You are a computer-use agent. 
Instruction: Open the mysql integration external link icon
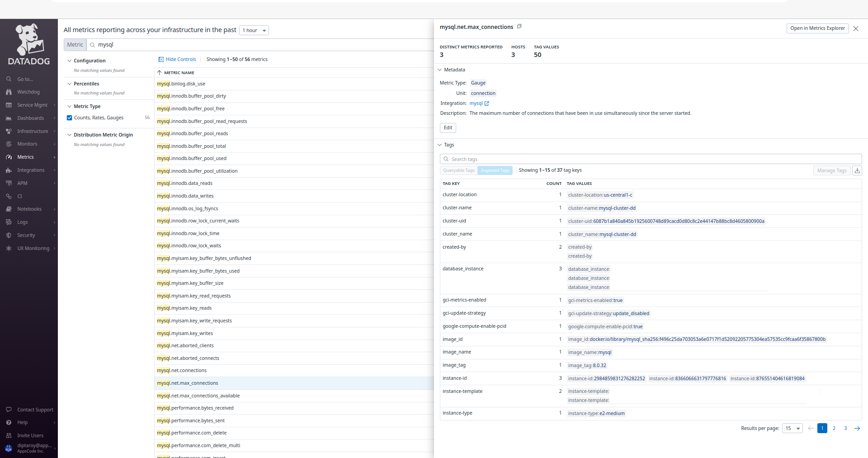pos(488,103)
